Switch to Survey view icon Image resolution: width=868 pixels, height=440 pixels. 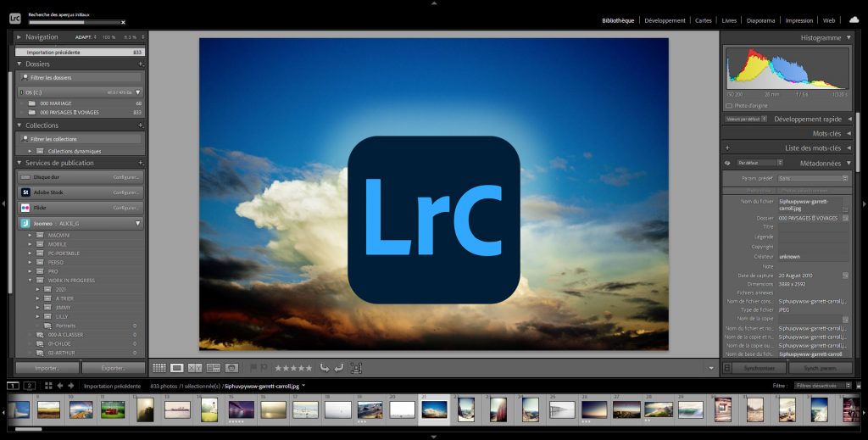tap(213, 368)
